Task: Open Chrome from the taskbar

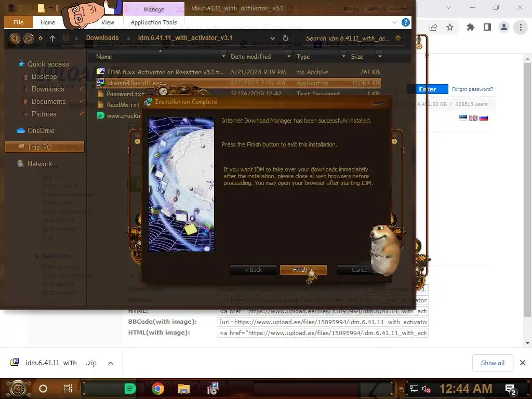Action: 158,389
